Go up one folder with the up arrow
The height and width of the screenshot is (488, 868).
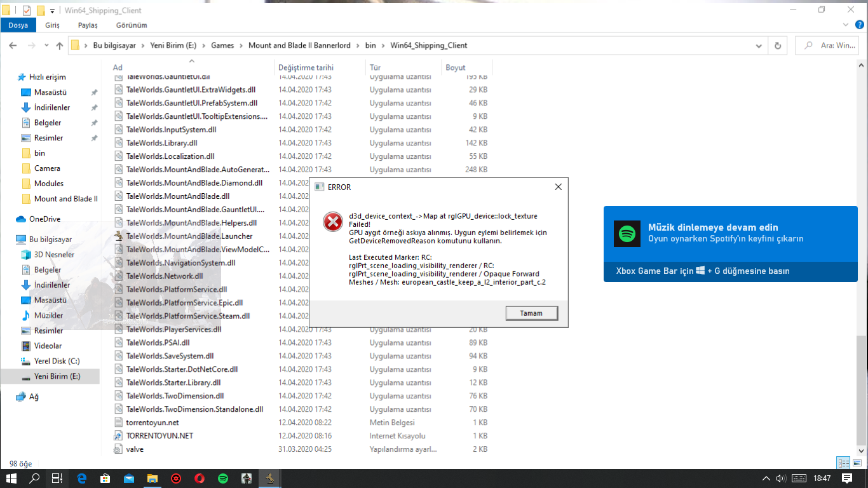pyautogui.click(x=60, y=46)
